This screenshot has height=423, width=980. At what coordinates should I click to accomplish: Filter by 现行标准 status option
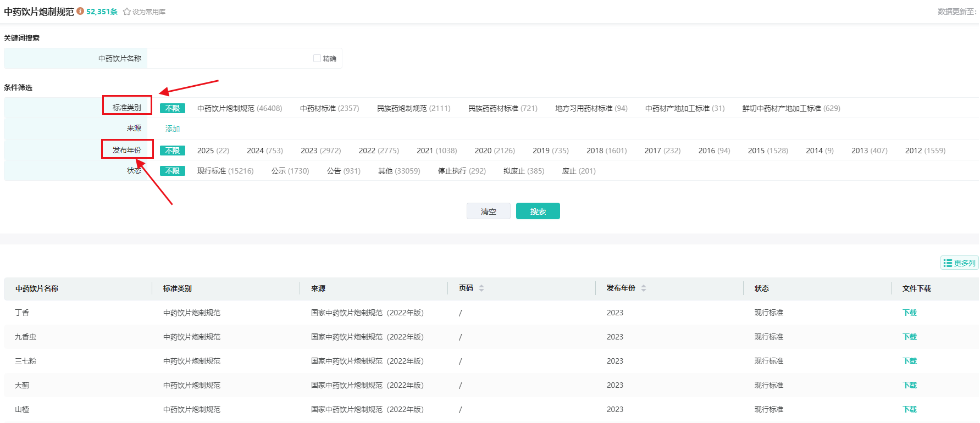[225, 171]
